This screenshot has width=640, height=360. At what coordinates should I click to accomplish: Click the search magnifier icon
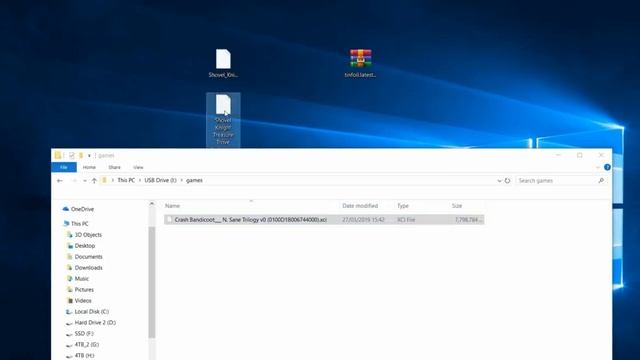point(601,180)
